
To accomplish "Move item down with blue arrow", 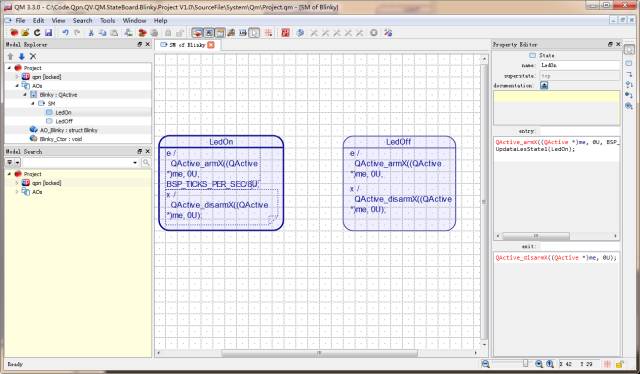I will coord(22,56).
